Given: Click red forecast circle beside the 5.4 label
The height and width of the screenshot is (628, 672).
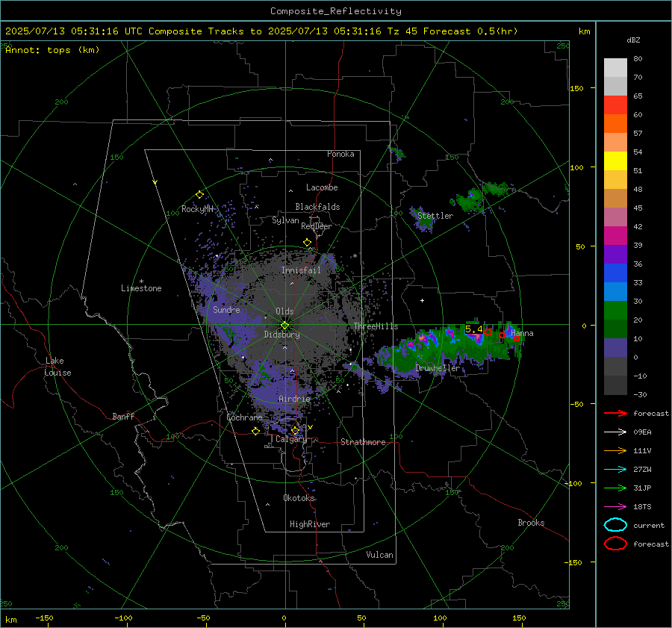Looking at the screenshot, I should (x=488, y=332).
